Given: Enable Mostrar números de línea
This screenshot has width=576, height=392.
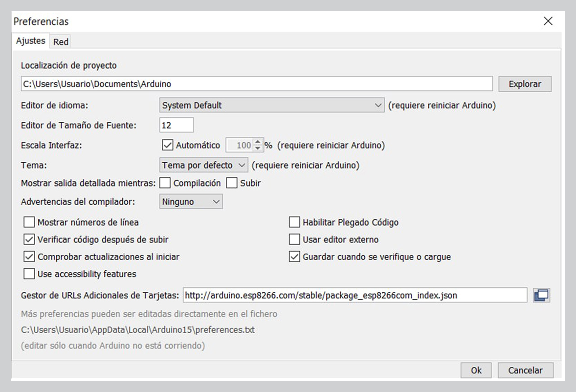Looking at the screenshot, I should click(29, 222).
